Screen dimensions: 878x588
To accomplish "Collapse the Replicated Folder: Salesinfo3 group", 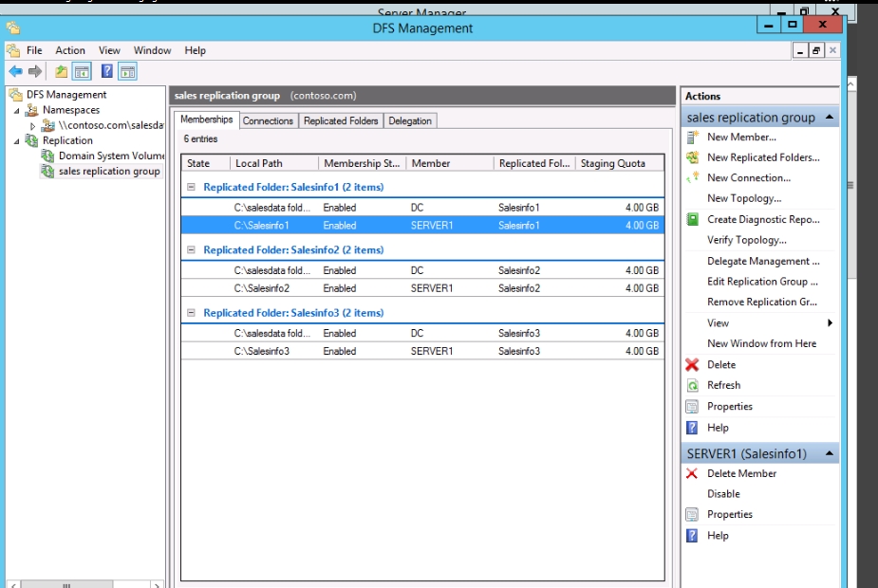I will pos(192,313).
